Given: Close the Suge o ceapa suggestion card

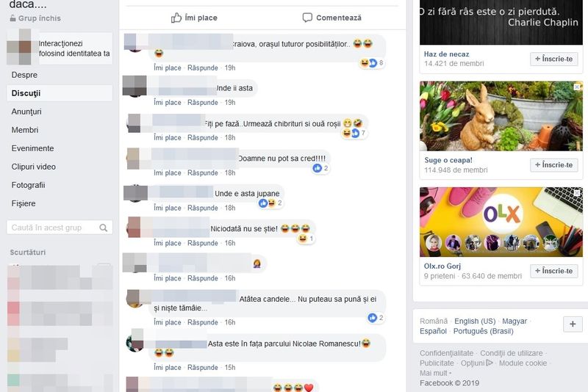Looking at the screenshot, I should (577, 87).
